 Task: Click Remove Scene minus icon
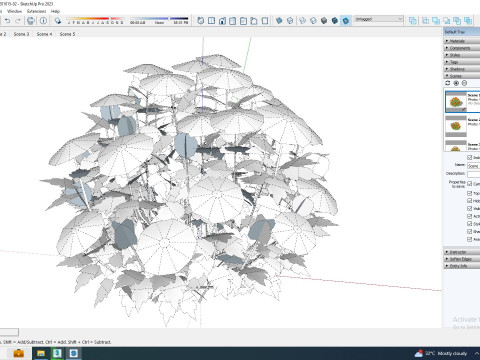click(x=464, y=83)
